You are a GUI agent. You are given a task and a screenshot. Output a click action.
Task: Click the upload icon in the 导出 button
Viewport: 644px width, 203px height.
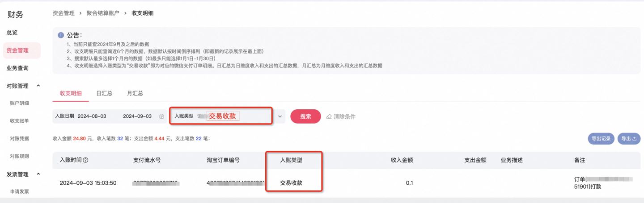click(634, 139)
